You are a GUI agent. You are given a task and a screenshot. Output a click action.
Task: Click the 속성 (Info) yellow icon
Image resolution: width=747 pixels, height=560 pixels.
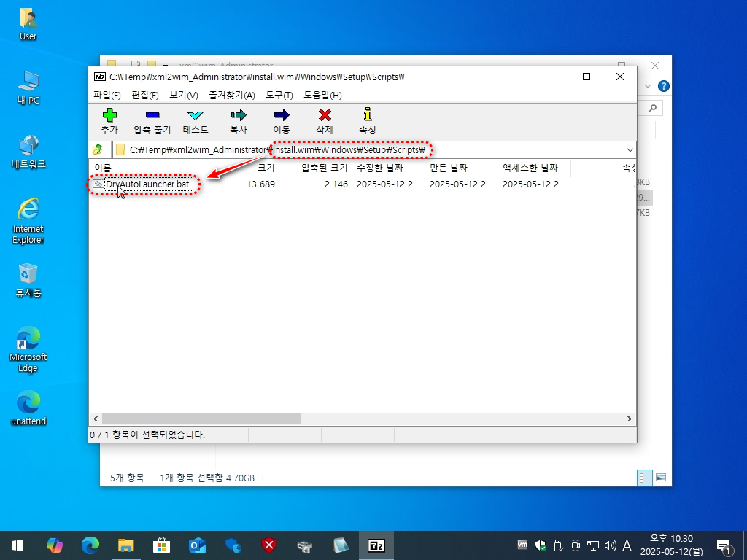tap(368, 114)
